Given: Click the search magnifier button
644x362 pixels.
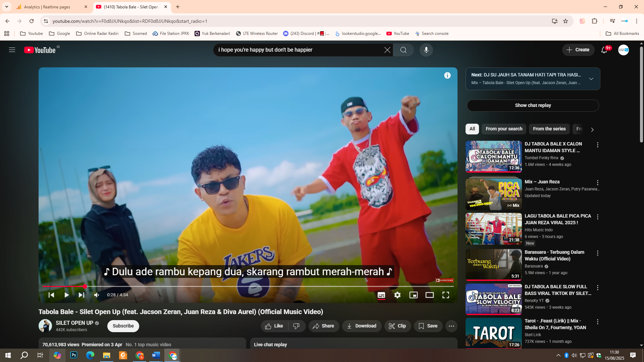Looking at the screenshot, I should coord(404,50).
